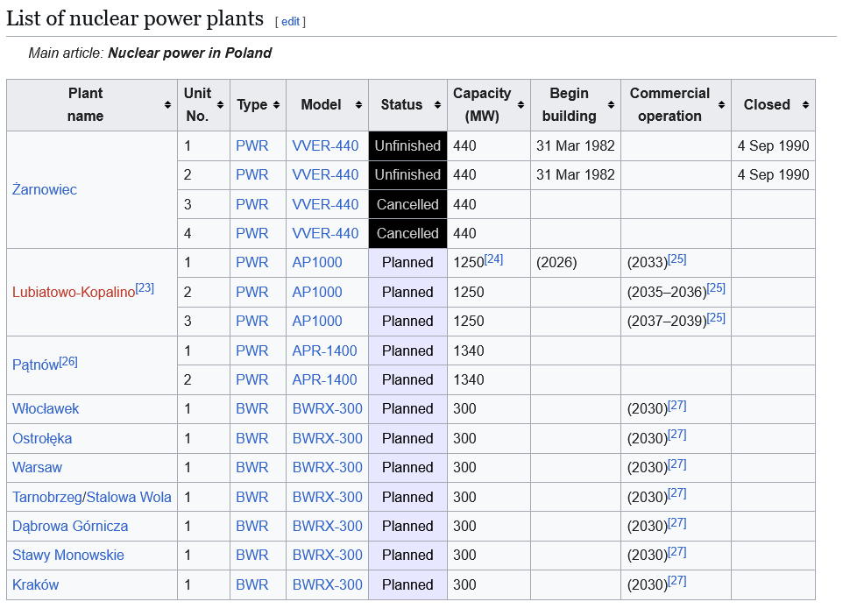Sort table by Type column arrows
Viewport: 850px width, 616px height.
[276, 104]
